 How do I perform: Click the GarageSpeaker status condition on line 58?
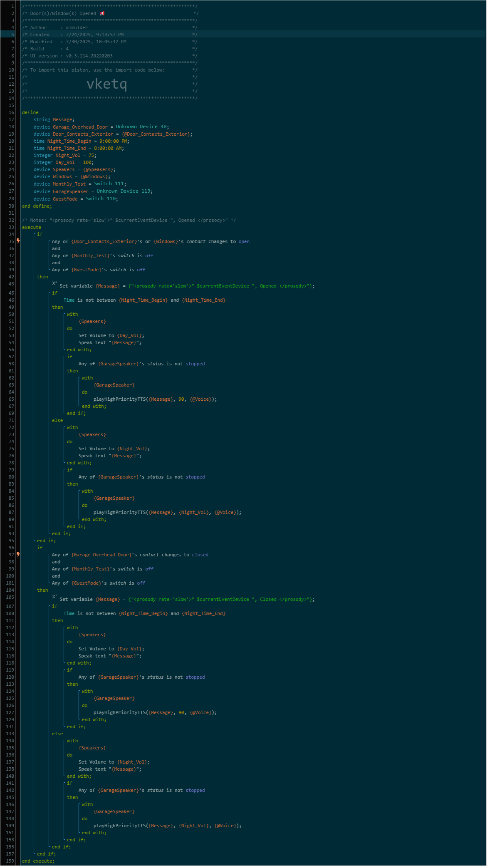(141, 364)
